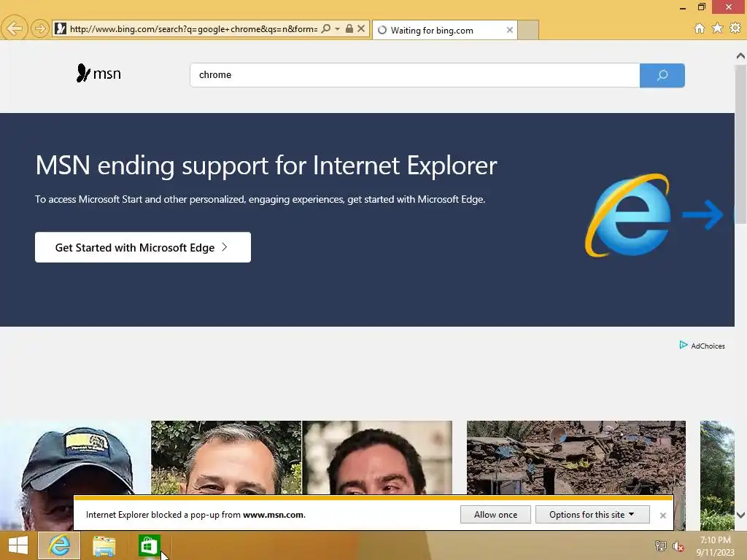The height and width of the screenshot is (560, 747).
Task: Click the Internet Explorer logo in banner
Action: [x=628, y=215]
